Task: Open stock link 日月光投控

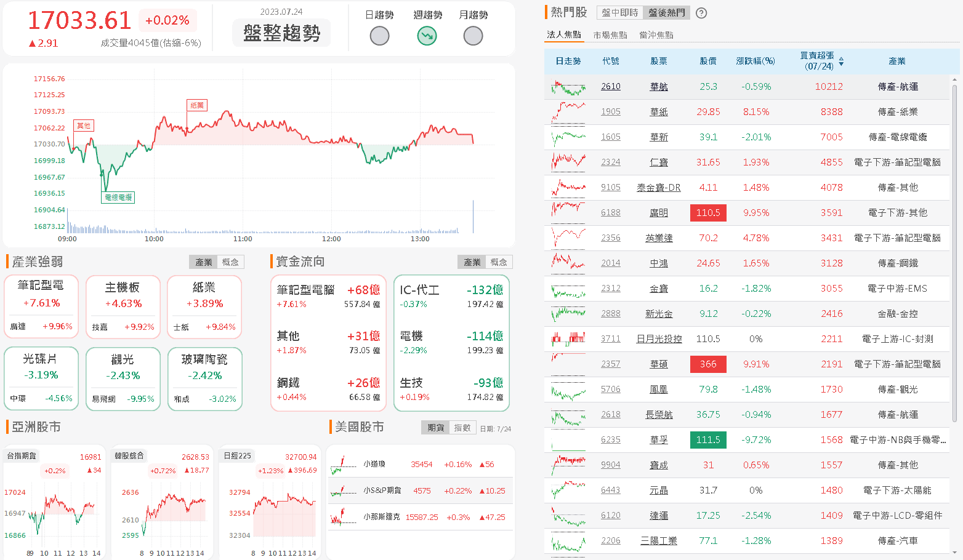Action: coord(659,339)
